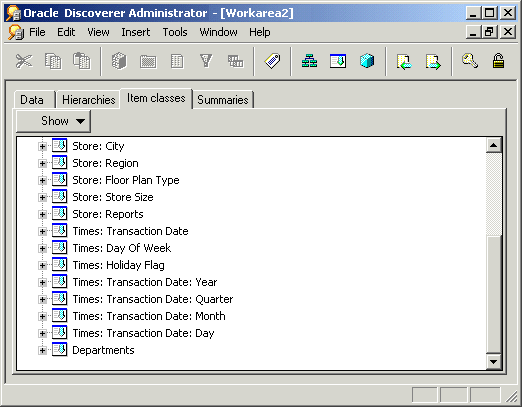Open the View menu
Image resolution: width=522 pixels, height=407 pixels.
point(98,32)
